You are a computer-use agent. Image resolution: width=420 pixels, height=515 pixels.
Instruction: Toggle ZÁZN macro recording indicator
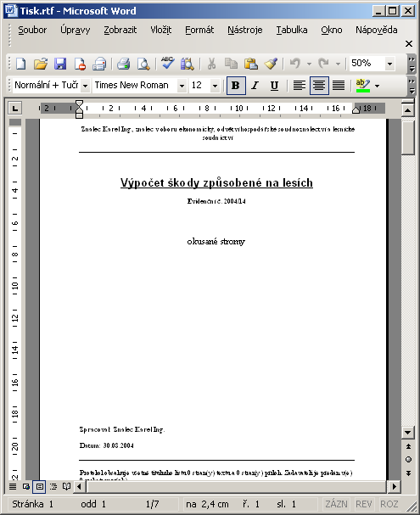pyautogui.click(x=336, y=504)
